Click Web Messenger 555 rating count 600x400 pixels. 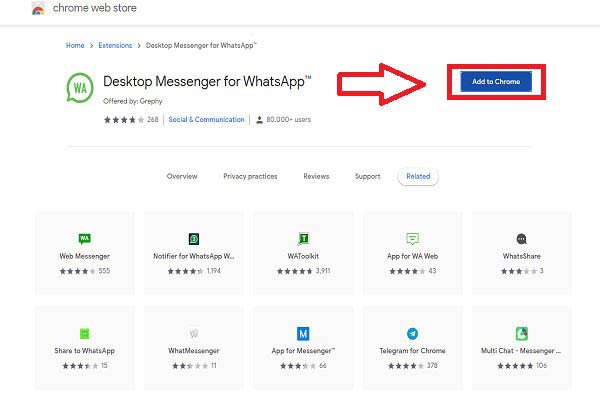point(104,271)
